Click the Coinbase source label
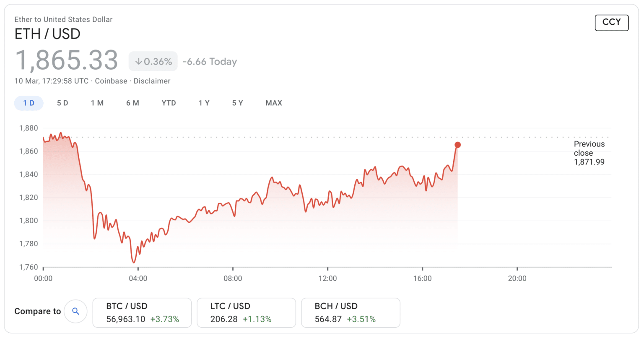The width and height of the screenshot is (644, 339). (x=111, y=81)
